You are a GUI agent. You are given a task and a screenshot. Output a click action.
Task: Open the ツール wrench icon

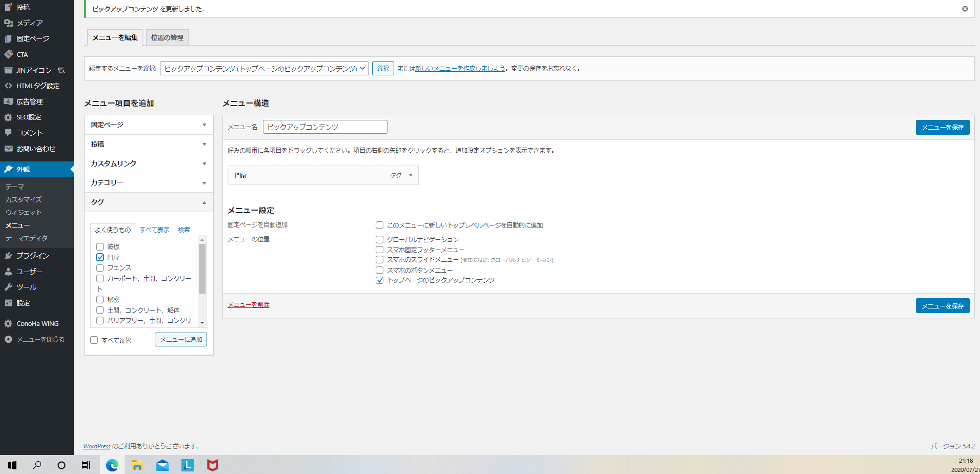click(8, 287)
